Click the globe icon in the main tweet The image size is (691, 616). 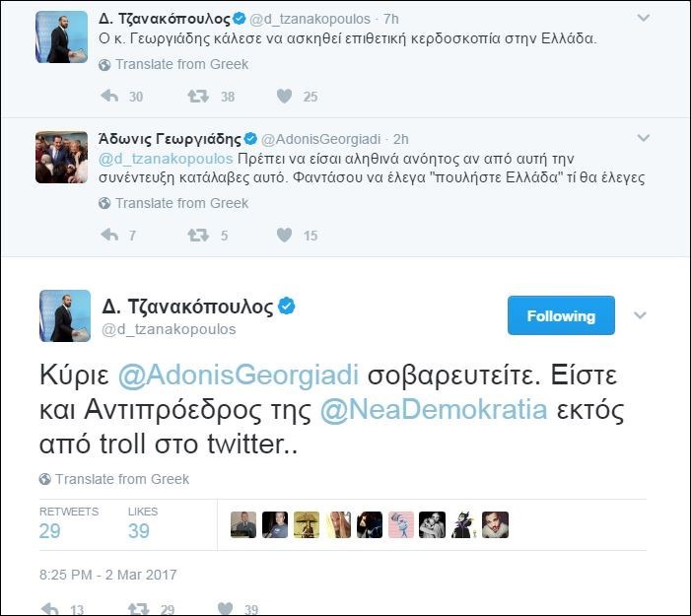(45, 479)
